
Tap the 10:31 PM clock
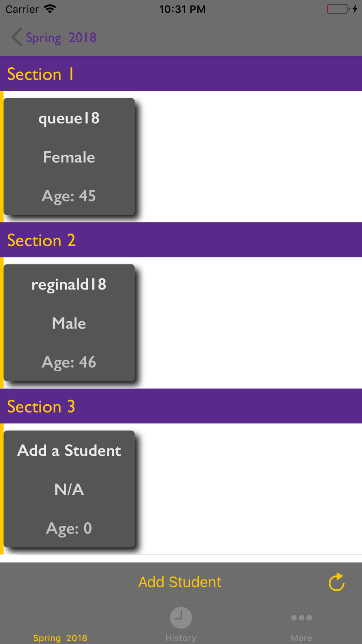point(182,9)
